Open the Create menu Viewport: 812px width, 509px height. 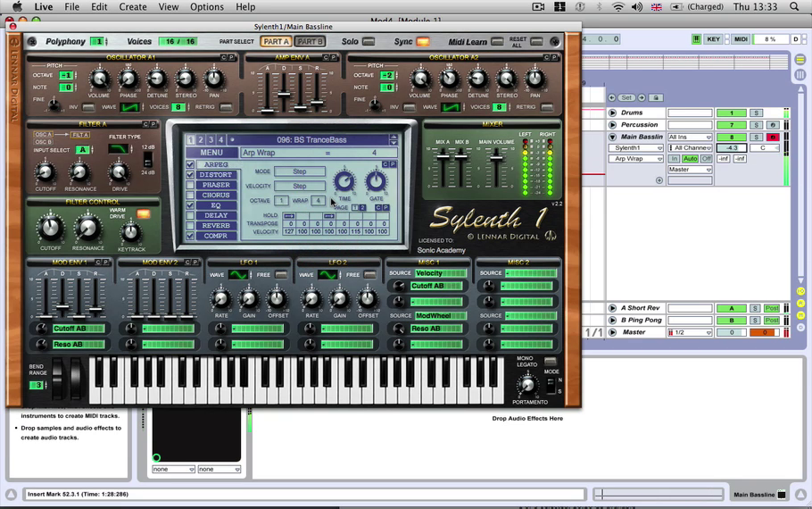point(133,7)
